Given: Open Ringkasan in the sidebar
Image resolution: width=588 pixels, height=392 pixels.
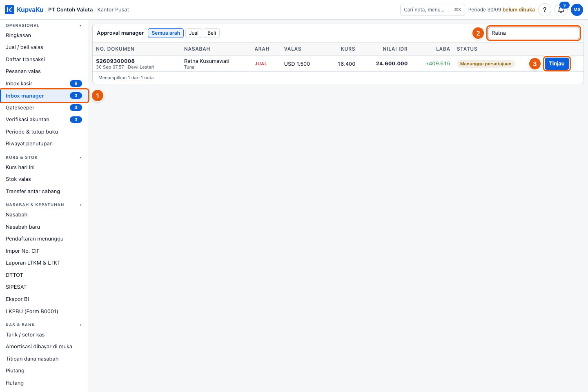Looking at the screenshot, I should click(x=44, y=36).
